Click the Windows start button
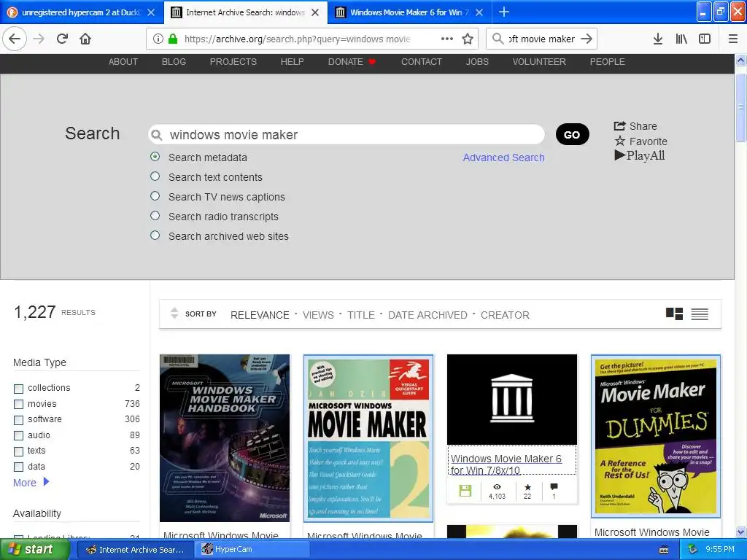This screenshot has width=747, height=560. click(x=34, y=550)
